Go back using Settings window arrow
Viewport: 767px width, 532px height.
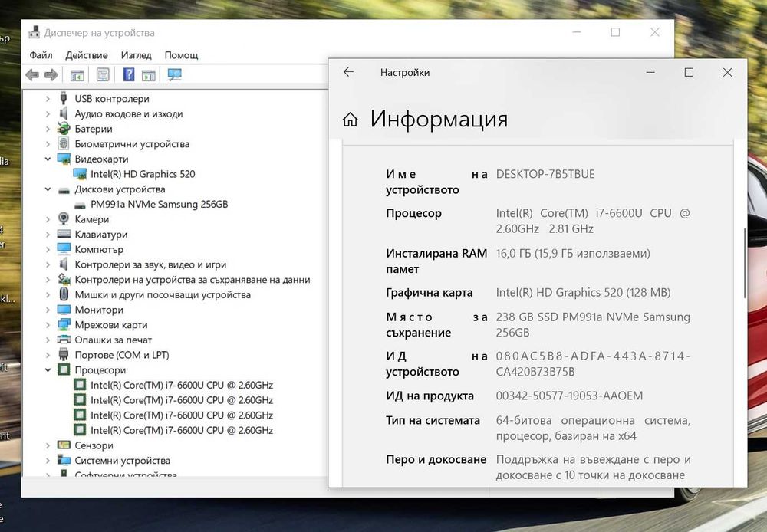pyautogui.click(x=348, y=72)
